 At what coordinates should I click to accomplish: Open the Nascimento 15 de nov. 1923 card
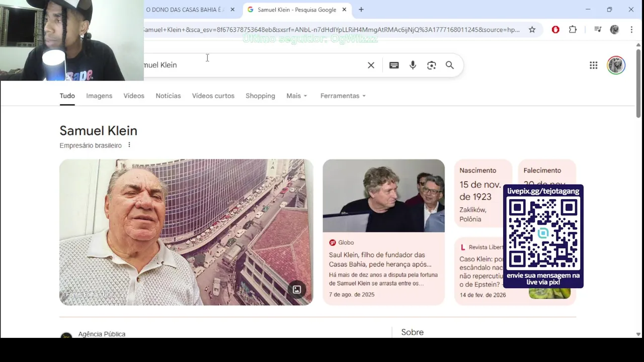[x=483, y=194]
